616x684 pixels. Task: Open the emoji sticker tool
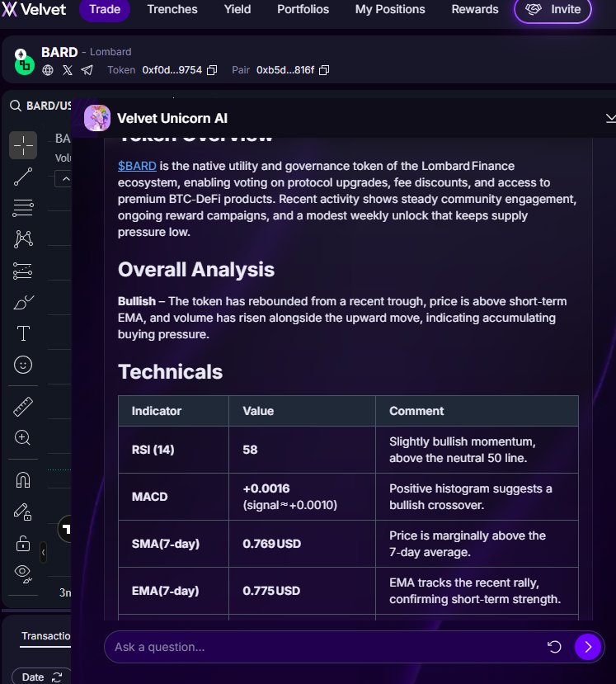[x=23, y=364]
